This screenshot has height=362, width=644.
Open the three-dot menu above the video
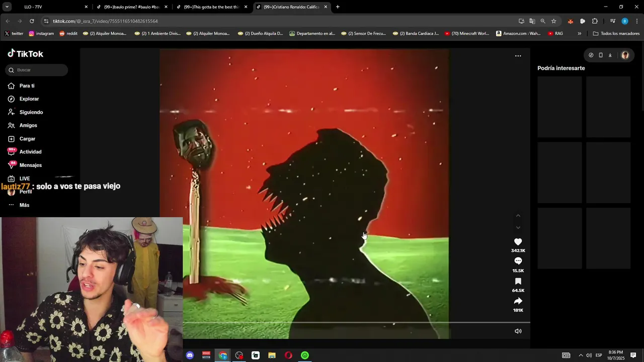click(518, 56)
